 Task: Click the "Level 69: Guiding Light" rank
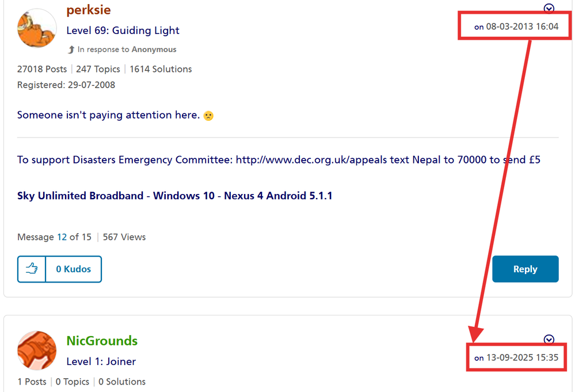pos(123,31)
